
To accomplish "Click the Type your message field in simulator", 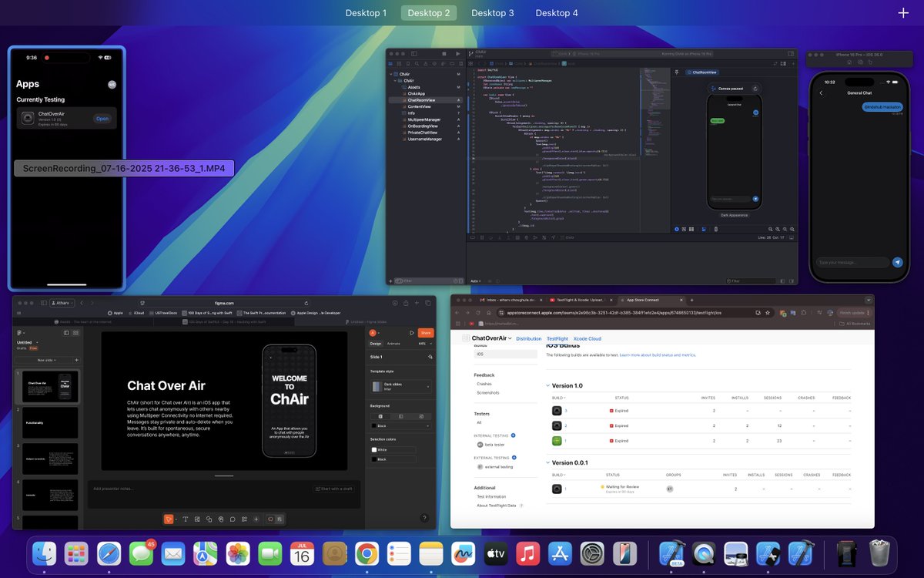I will click(x=852, y=262).
